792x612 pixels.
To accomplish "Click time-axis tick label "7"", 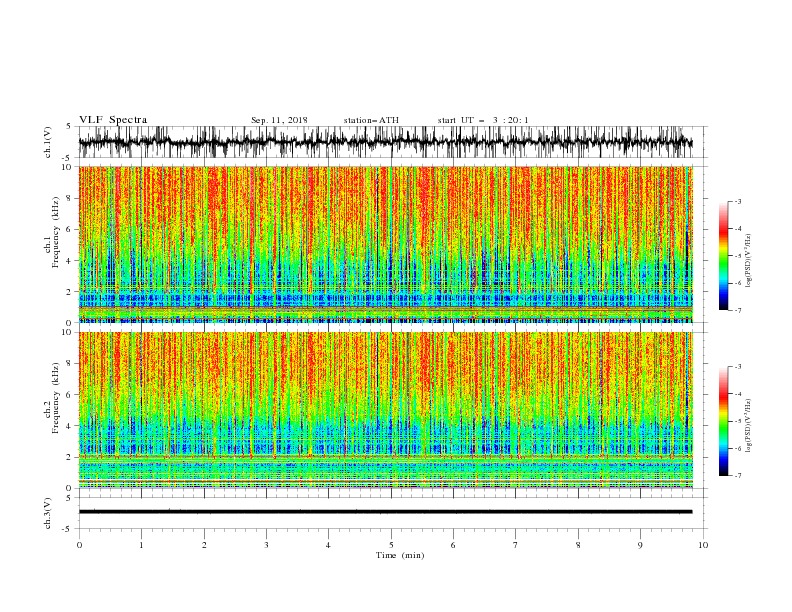I will point(515,545).
